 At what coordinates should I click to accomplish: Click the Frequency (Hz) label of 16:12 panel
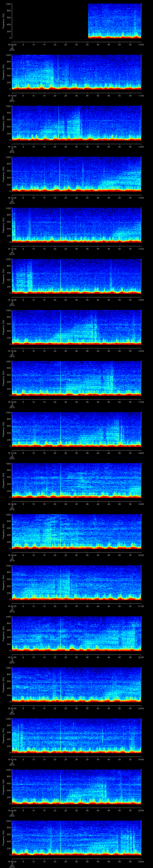coord(3,174)
